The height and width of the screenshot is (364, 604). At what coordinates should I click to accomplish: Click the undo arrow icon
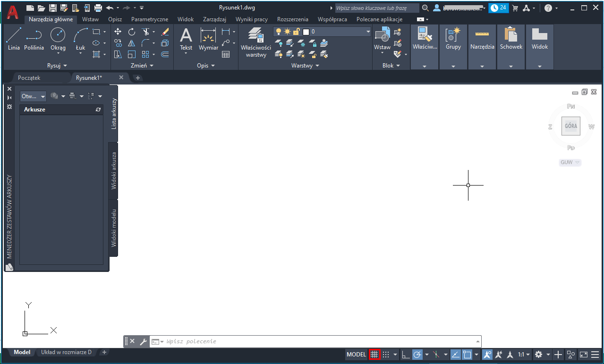tap(110, 8)
